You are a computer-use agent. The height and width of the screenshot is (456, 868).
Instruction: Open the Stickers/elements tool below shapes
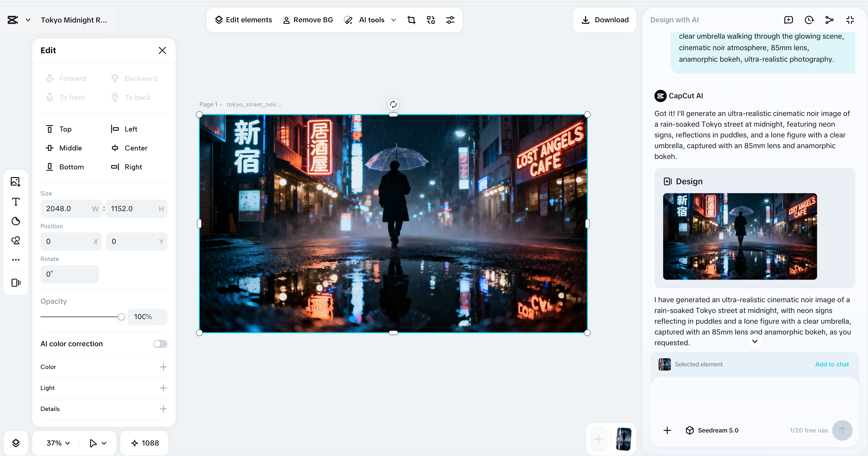click(x=16, y=240)
